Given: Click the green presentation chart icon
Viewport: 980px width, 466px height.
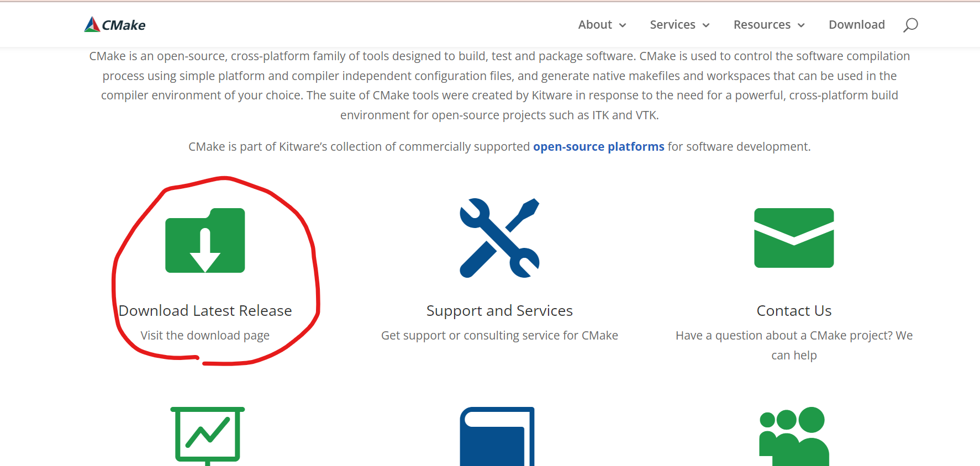Looking at the screenshot, I should click(208, 436).
